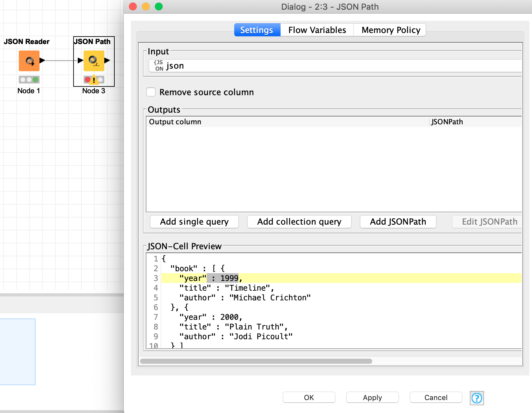Click the Apply button
This screenshot has height=413, width=532.
click(373, 397)
